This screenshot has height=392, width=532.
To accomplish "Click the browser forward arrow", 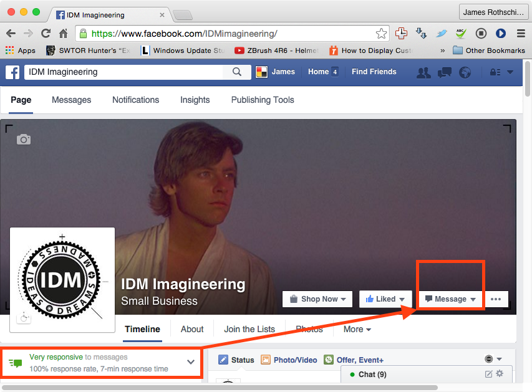I will pyautogui.click(x=28, y=33).
